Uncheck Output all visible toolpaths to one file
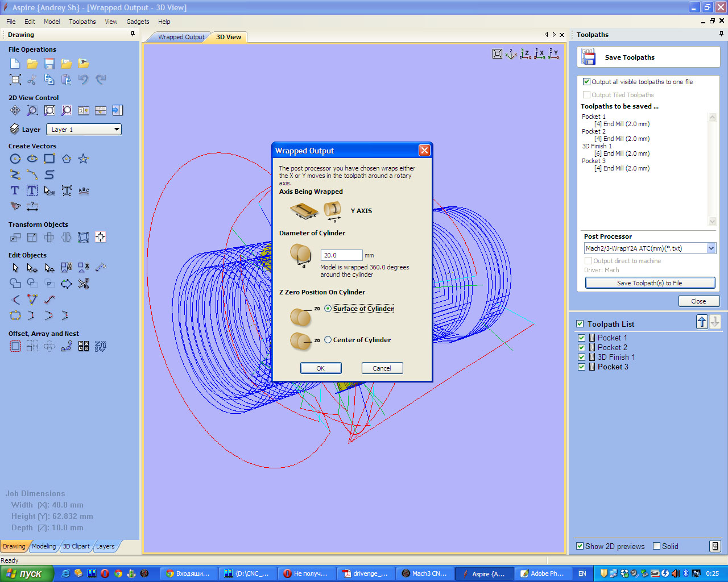Image resolution: width=728 pixels, height=582 pixels. coord(586,82)
